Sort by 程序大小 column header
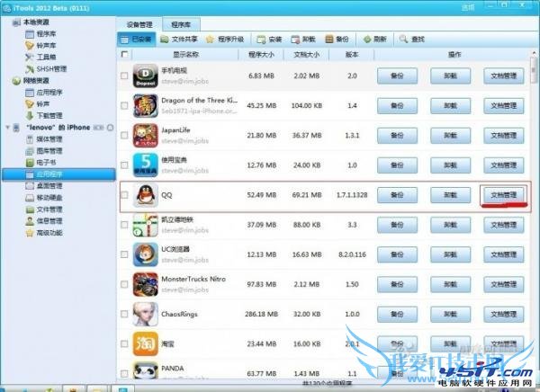Viewport: 540px width, 392px height. click(261, 54)
